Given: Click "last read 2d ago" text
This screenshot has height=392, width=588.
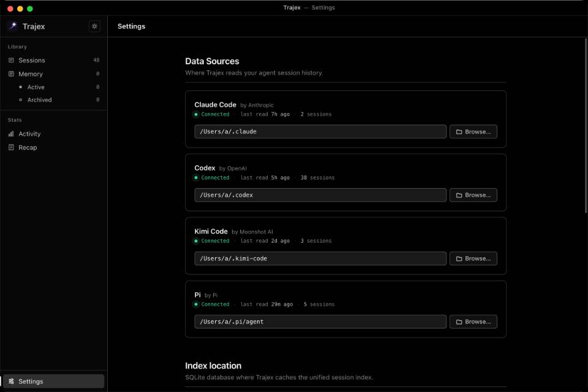Looking at the screenshot, I should pyautogui.click(x=265, y=241).
